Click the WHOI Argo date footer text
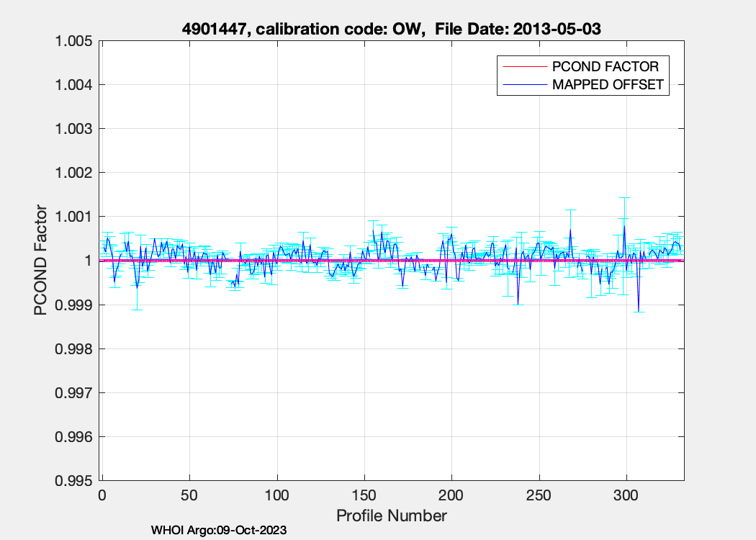The width and height of the screenshot is (756, 540). 219,531
